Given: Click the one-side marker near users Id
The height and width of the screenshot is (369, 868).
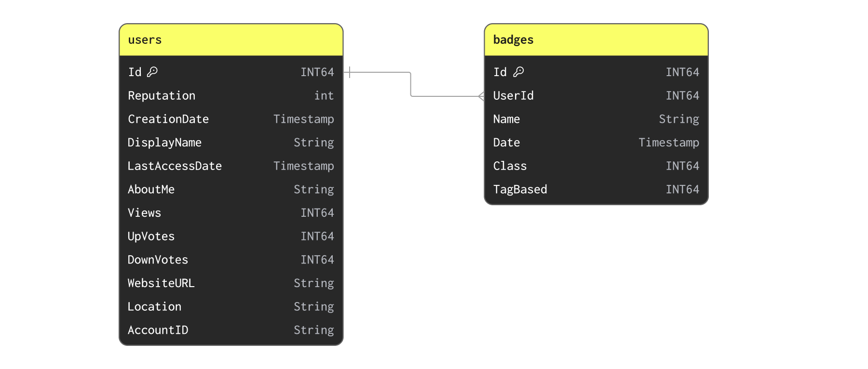Looking at the screenshot, I should coord(350,72).
